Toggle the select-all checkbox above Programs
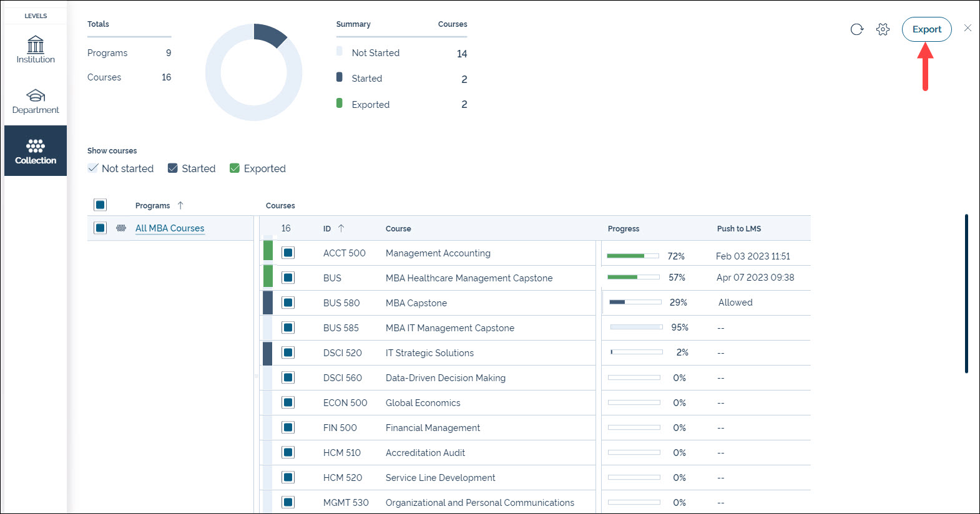 click(x=100, y=205)
